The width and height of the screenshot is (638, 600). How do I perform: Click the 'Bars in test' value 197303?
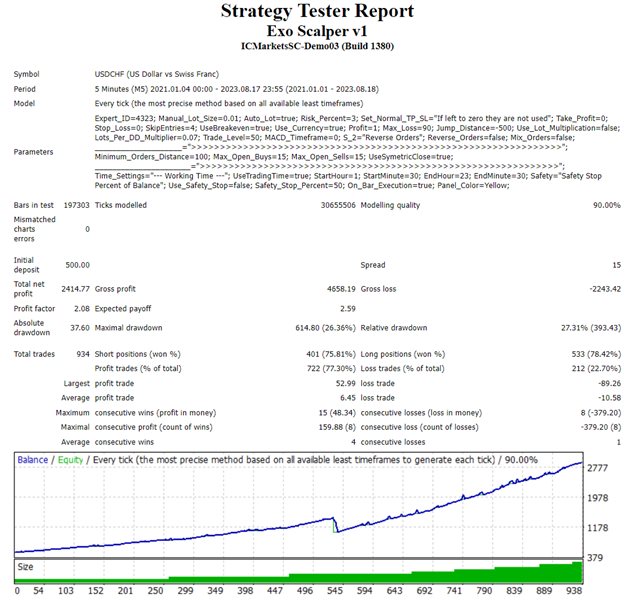pos(76,205)
